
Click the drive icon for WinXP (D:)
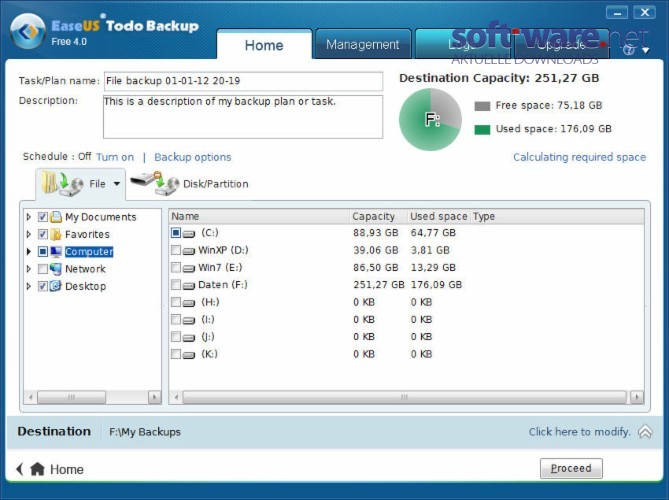click(x=189, y=251)
